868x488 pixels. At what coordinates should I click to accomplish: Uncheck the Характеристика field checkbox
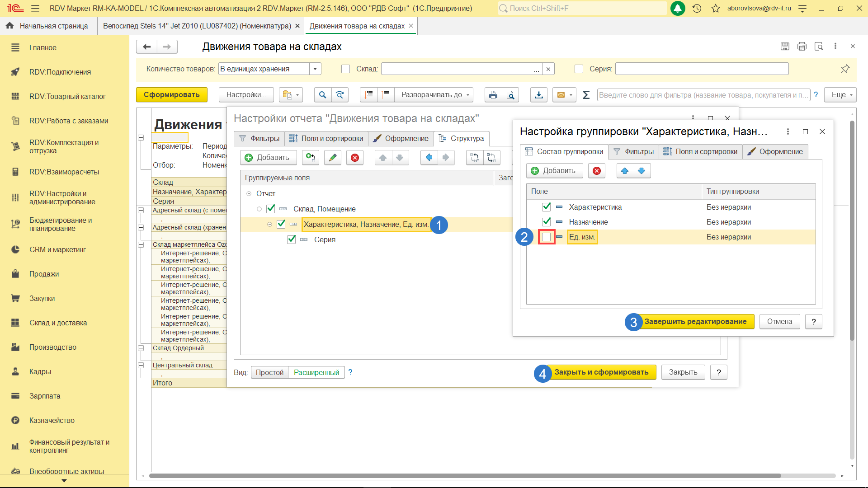[x=547, y=207]
